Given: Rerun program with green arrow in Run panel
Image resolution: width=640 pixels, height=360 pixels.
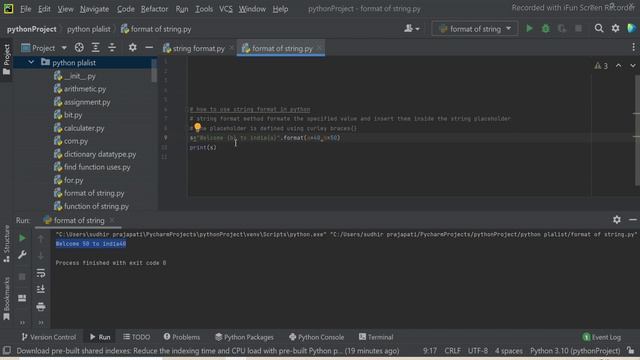Looking at the screenshot, I should [x=22, y=238].
